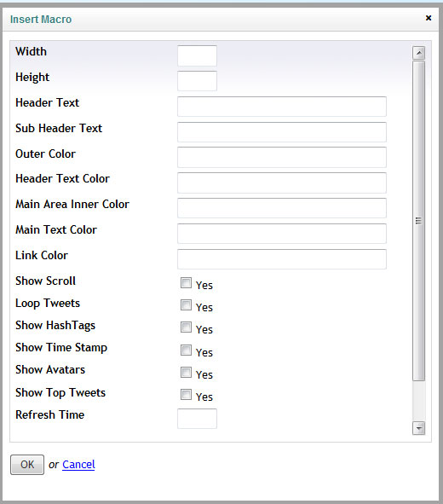
Task: Close the Insert Macro dialog
Action: pos(429,18)
